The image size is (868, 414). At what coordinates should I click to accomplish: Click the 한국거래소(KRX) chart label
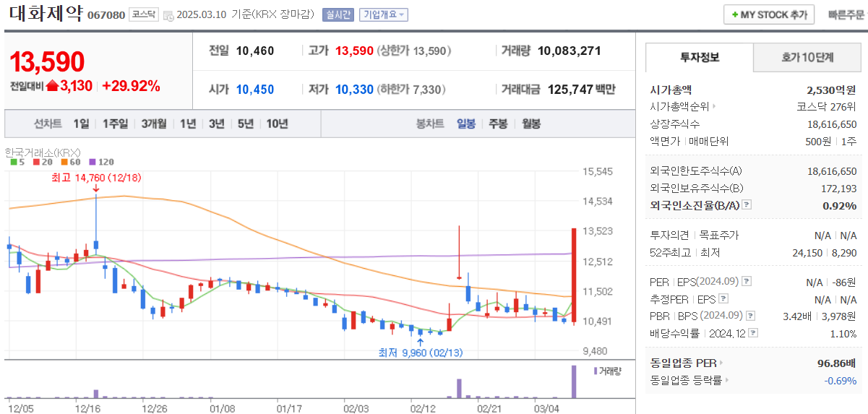42,152
